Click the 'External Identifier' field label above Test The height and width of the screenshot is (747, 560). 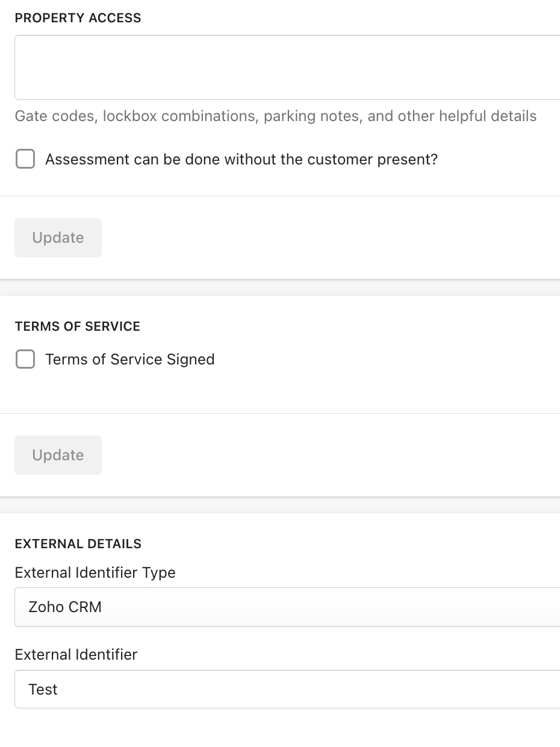click(76, 655)
